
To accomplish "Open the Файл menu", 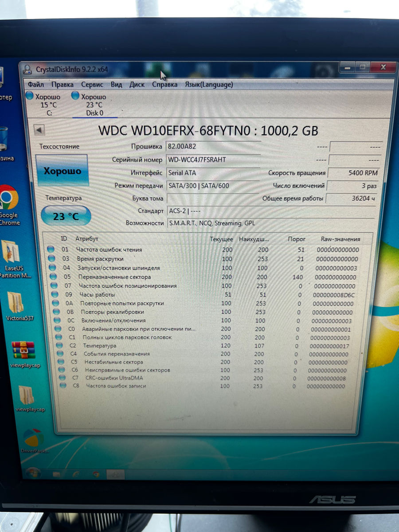I will [x=35, y=84].
